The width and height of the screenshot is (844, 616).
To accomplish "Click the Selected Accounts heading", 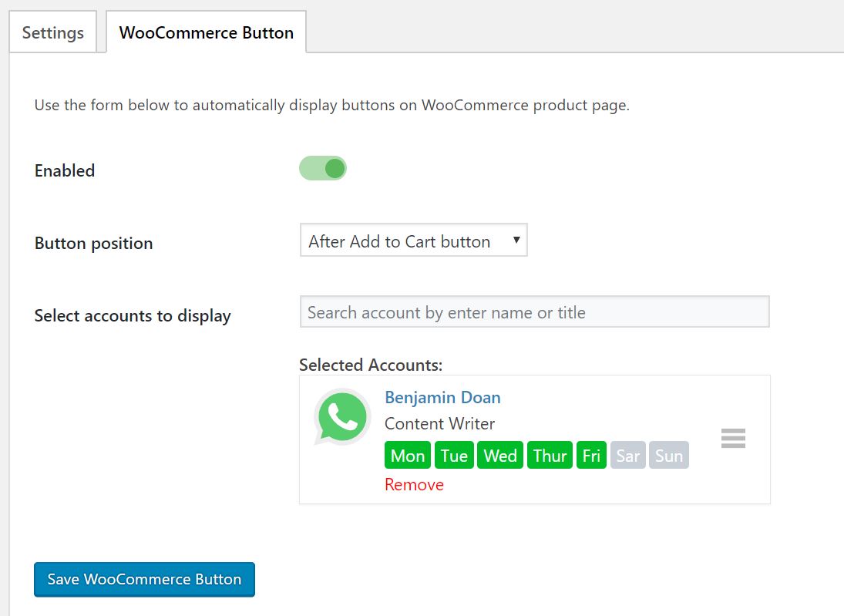I will 371,365.
